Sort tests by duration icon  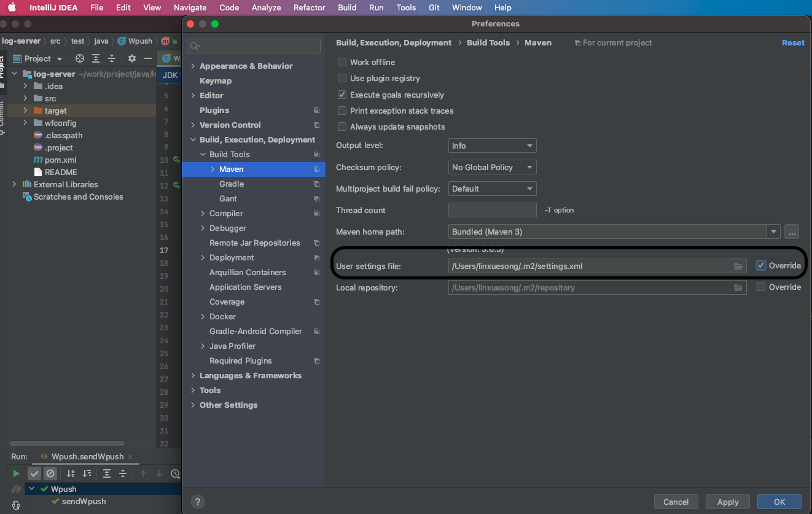pos(87,473)
